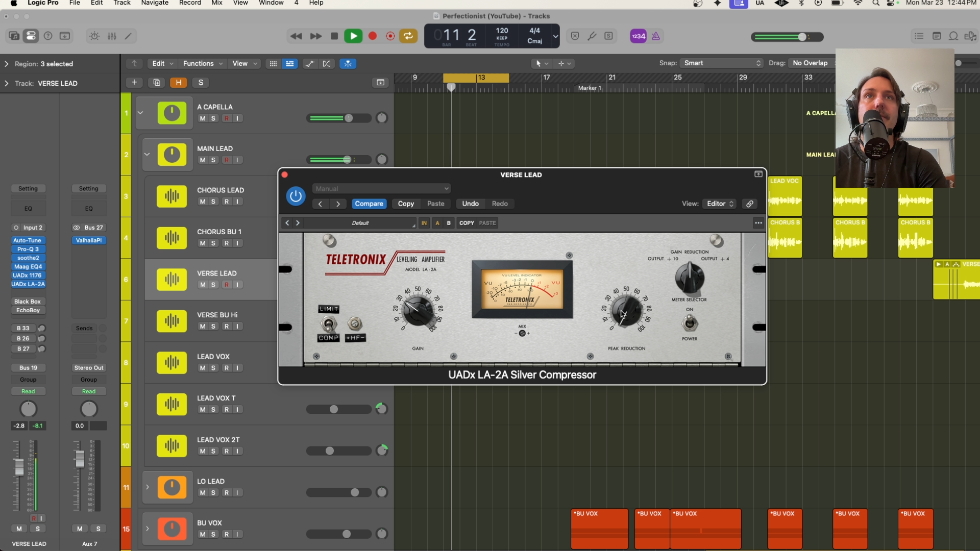Open the Smart Controls icon in control bar
The width and height of the screenshot is (980, 551).
coord(94,36)
